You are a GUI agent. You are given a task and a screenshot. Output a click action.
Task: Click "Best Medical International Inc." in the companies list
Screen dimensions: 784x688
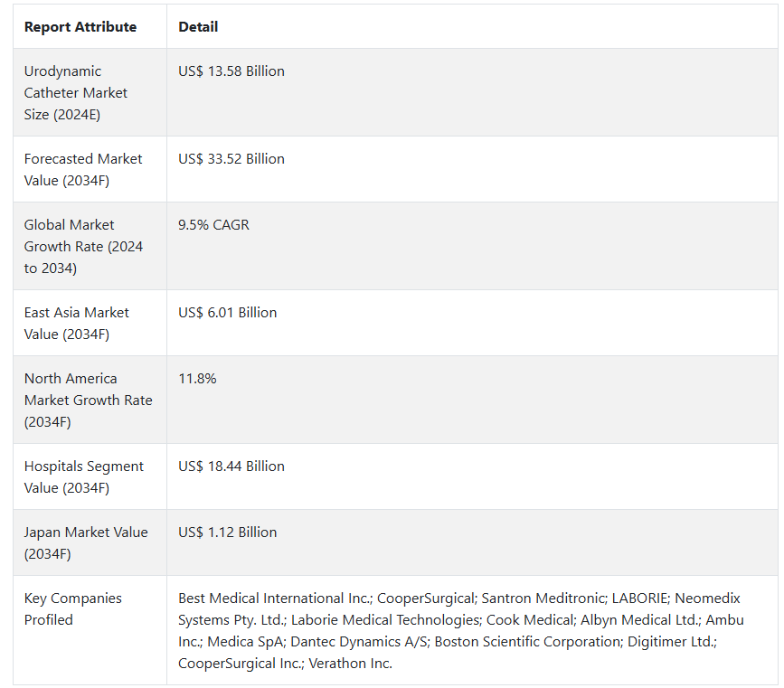click(274, 598)
